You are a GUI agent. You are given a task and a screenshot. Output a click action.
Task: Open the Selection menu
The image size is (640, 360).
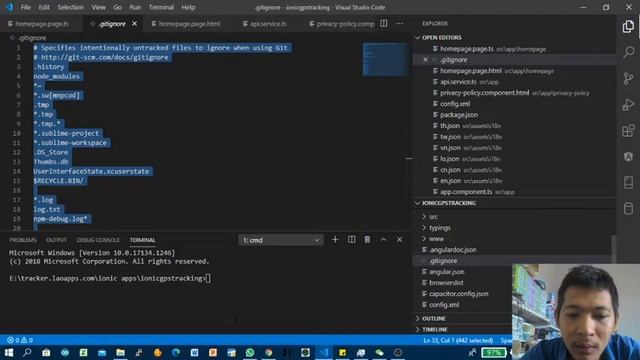click(x=70, y=7)
